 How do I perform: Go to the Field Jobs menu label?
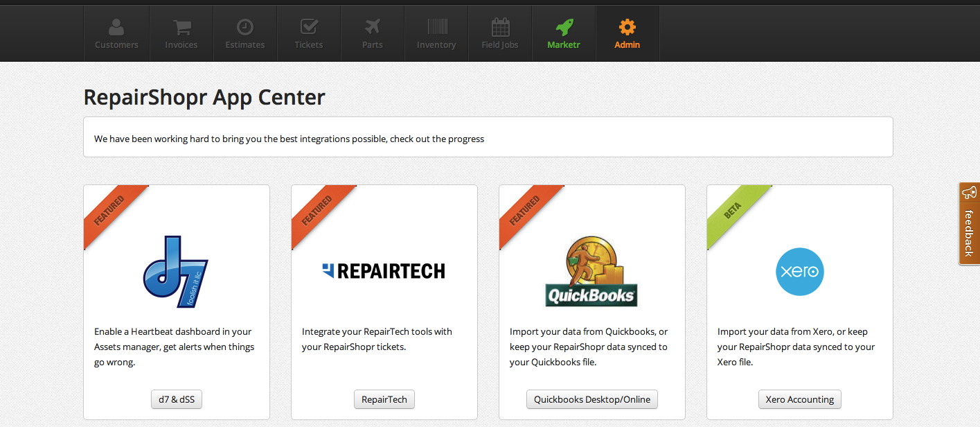point(500,45)
